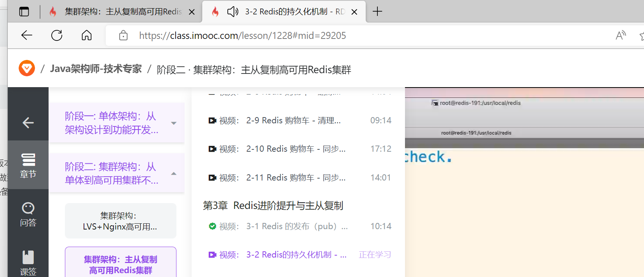Image resolution: width=644 pixels, height=277 pixels.
Task: Collapse the 阶段二: 集群架构 section arrow
Action: pos(174,174)
